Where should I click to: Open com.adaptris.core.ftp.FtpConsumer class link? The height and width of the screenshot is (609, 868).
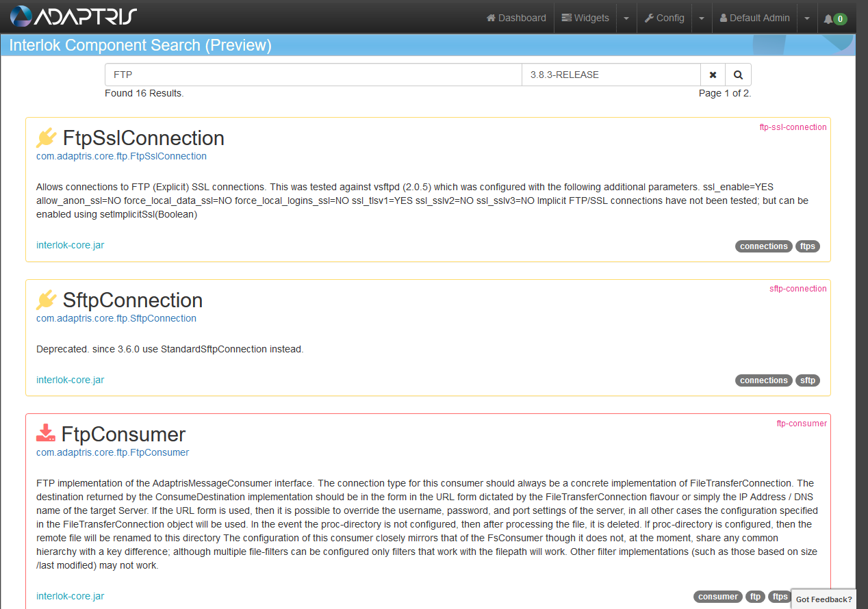point(113,452)
